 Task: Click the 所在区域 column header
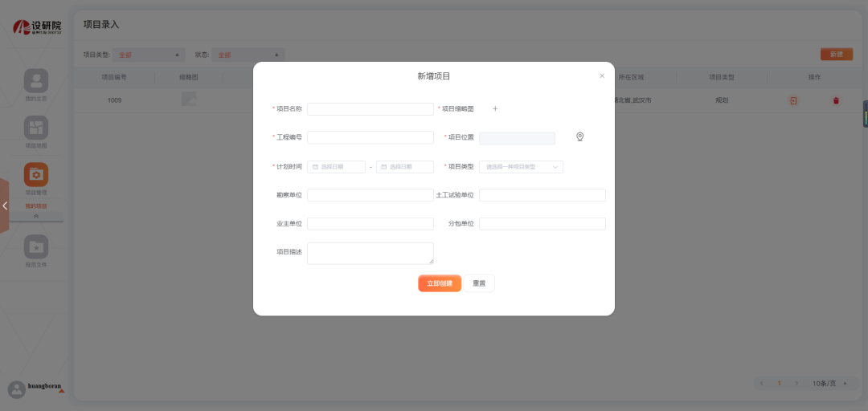(631, 77)
